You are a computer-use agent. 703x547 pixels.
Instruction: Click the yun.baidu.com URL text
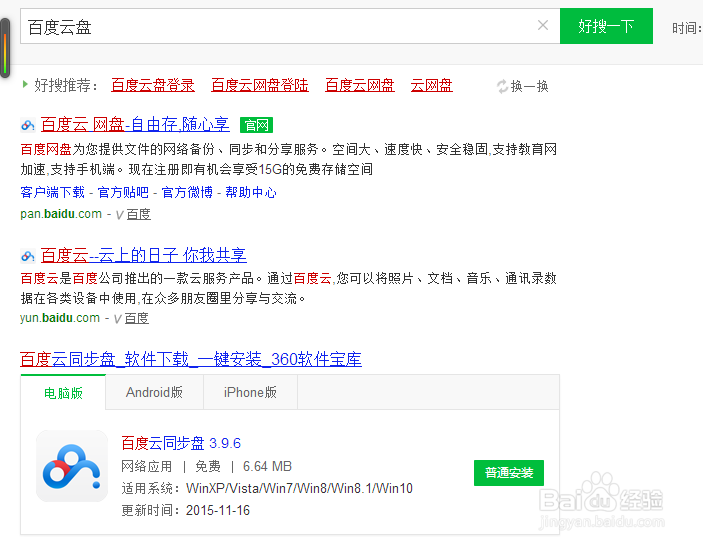point(60,318)
